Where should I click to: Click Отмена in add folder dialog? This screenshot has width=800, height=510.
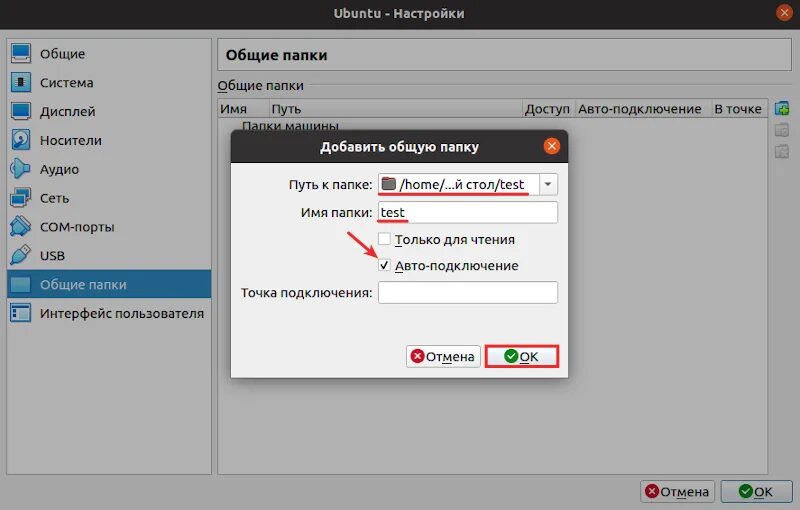(x=443, y=356)
